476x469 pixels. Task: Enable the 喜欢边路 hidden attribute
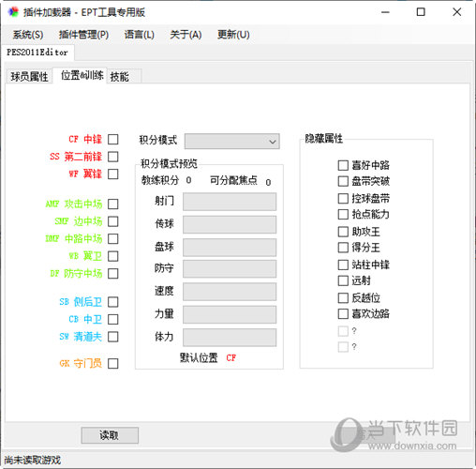click(343, 313)
